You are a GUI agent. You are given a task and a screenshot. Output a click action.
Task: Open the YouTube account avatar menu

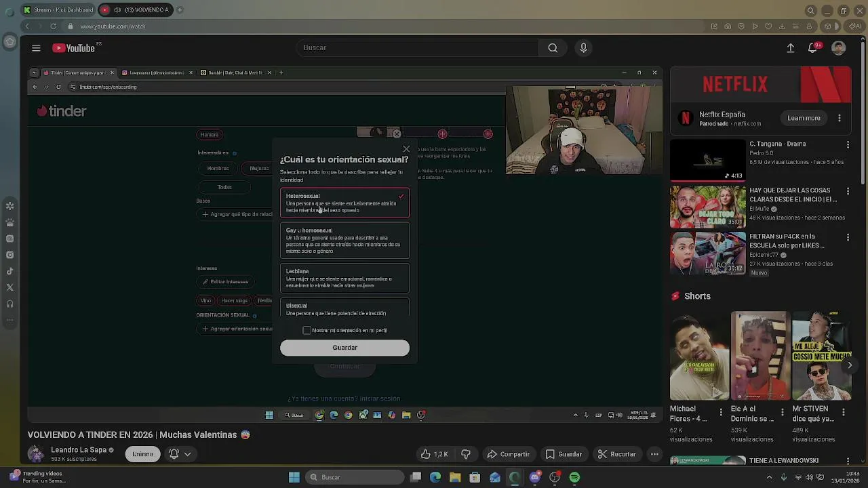click(838, 48)
